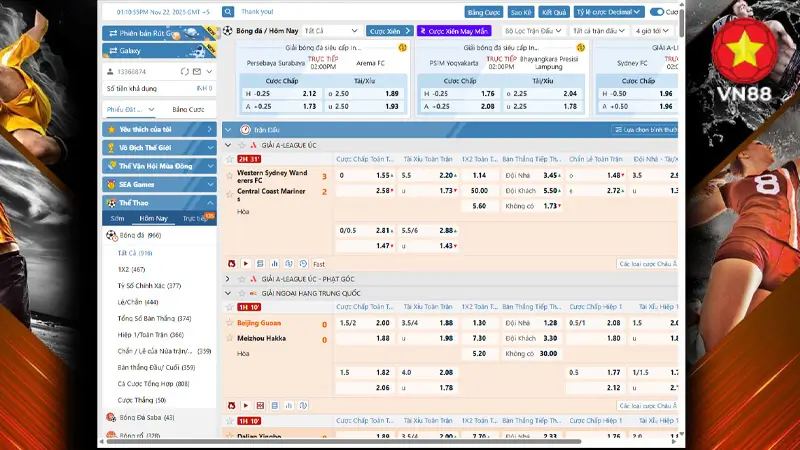Switch to the Sớm tab

[117, 218]
